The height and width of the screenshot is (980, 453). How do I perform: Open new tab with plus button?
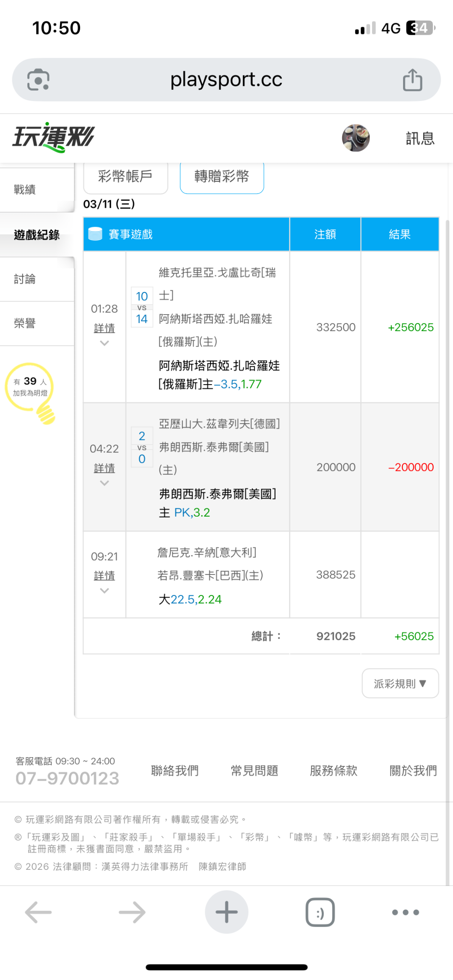coord(226,912)
